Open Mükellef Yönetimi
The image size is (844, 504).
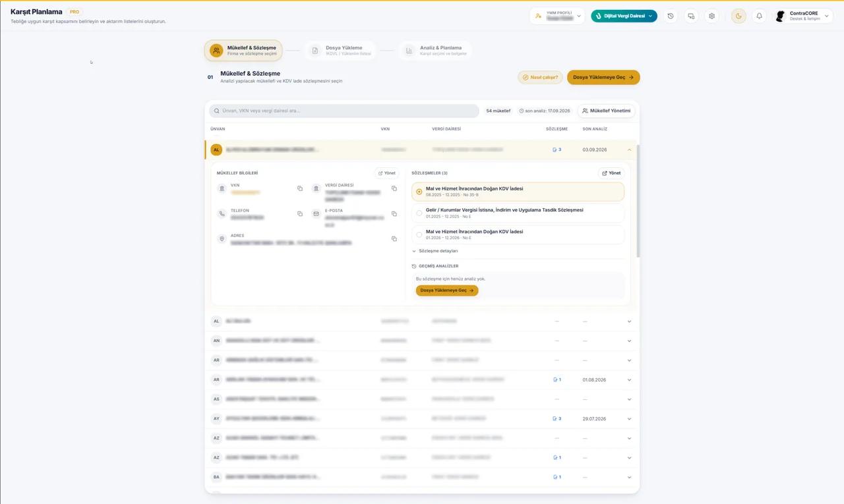607,111
